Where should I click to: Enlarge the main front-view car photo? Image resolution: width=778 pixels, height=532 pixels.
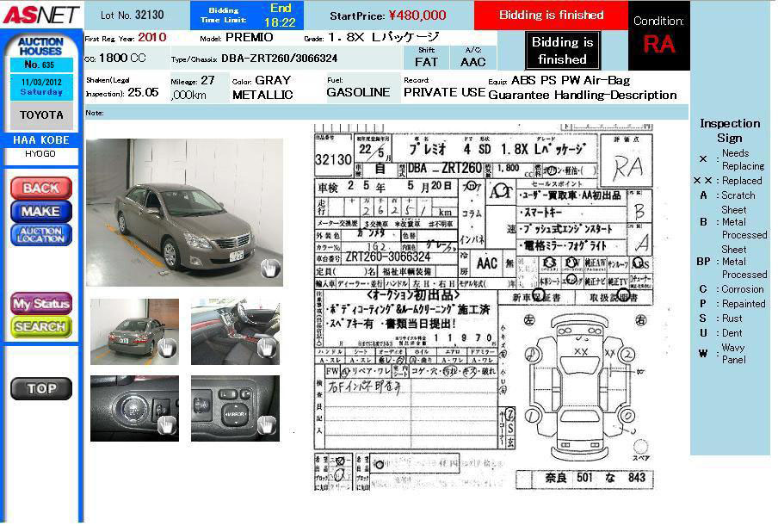[184, 212]
